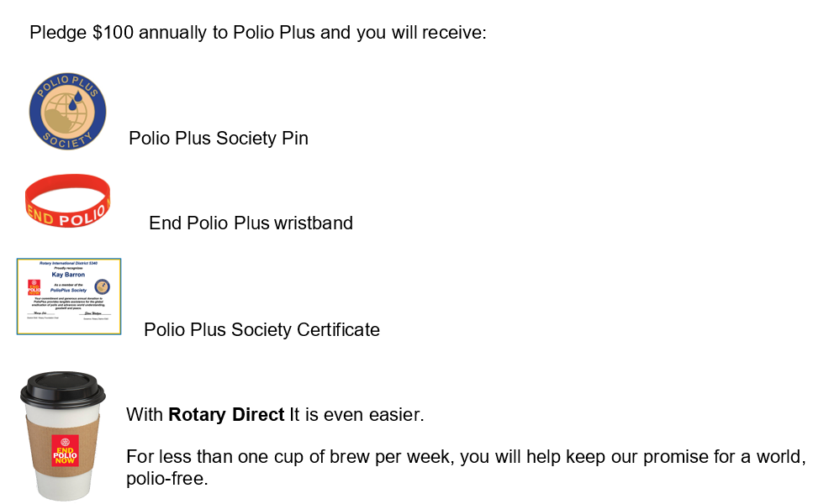Select the "Polio Plus Society Pin" label
The height and width of the screenshot is (504, 829).
coord(218,139)
